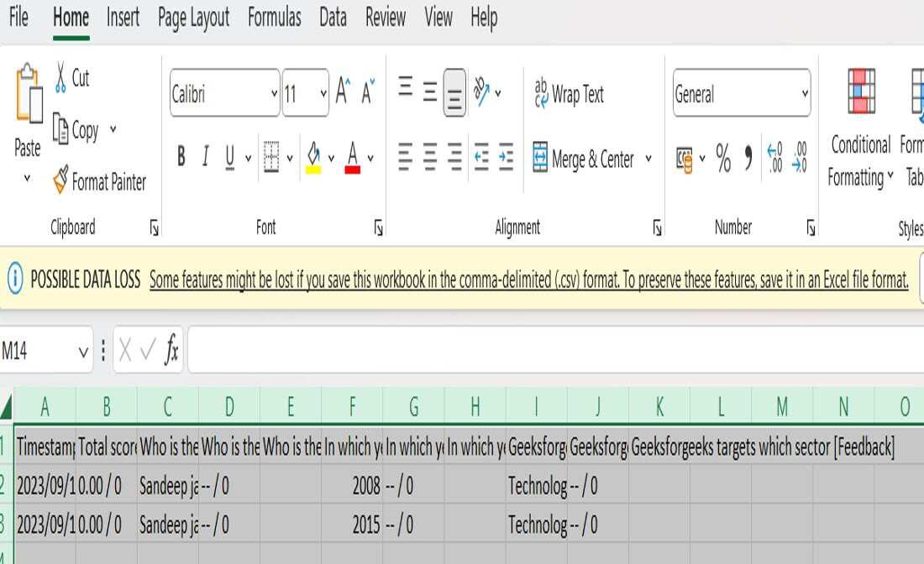Center text horizontally
The image size is (924, 564).
pos(430,157)
